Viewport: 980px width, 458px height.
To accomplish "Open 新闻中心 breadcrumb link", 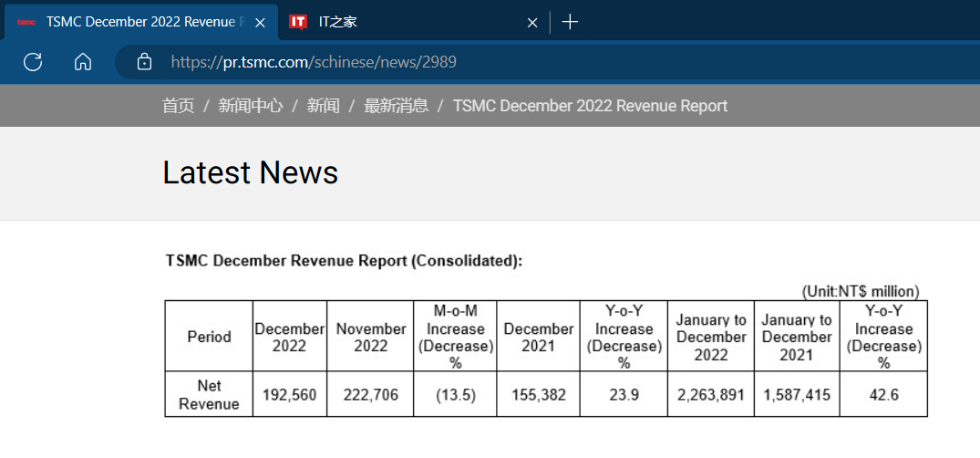I will [250, 106].
